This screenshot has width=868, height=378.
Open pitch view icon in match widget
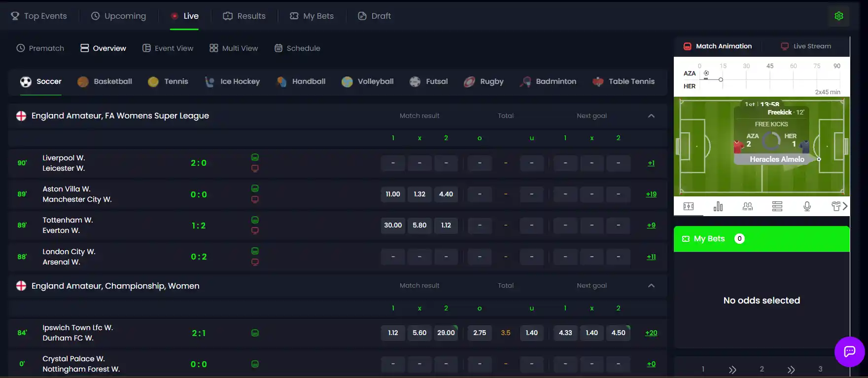(689, 206)
